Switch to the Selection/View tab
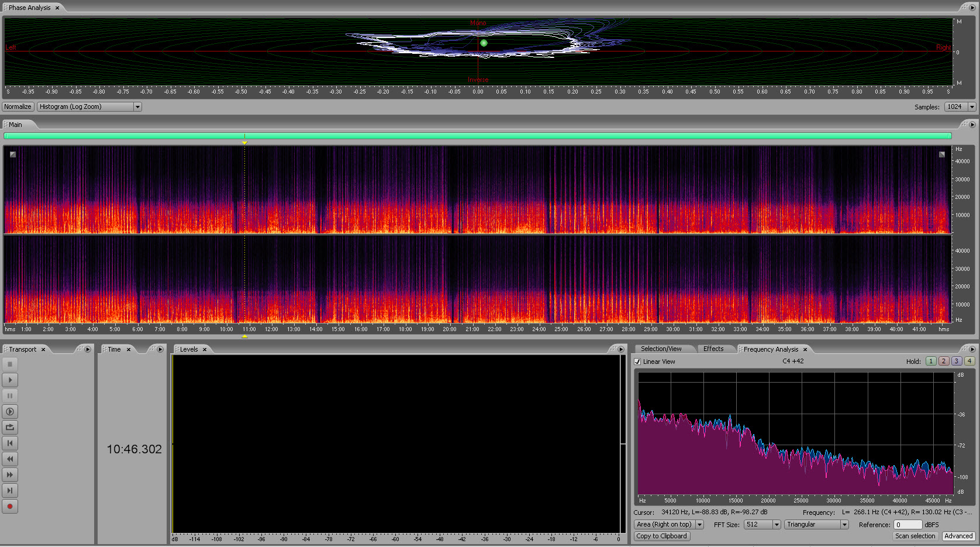This screenshot has width=980, height=547. [661, 349]
